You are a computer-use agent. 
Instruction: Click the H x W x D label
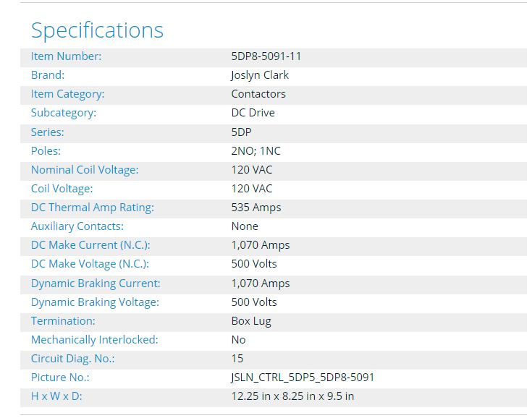(x=56, y=396)
